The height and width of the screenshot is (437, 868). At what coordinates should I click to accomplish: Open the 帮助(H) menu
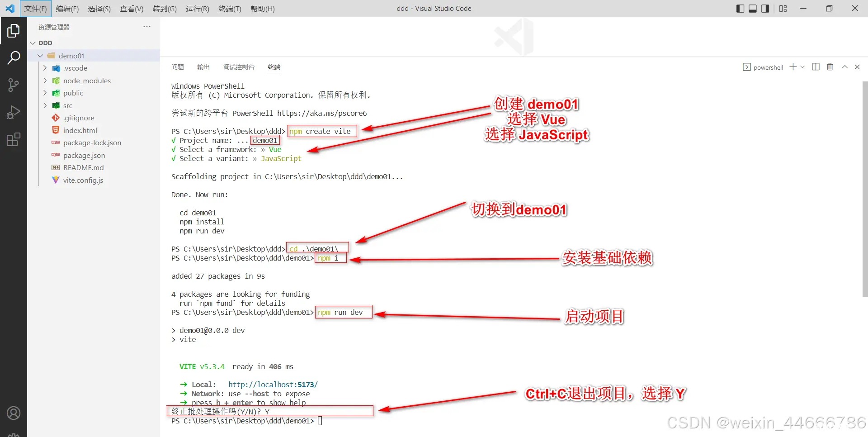pyautogui.click(x=263, y=9)
